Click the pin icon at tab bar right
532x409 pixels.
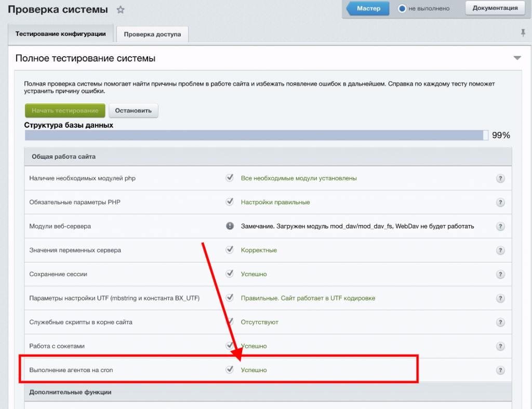click(x=523, y=33)
